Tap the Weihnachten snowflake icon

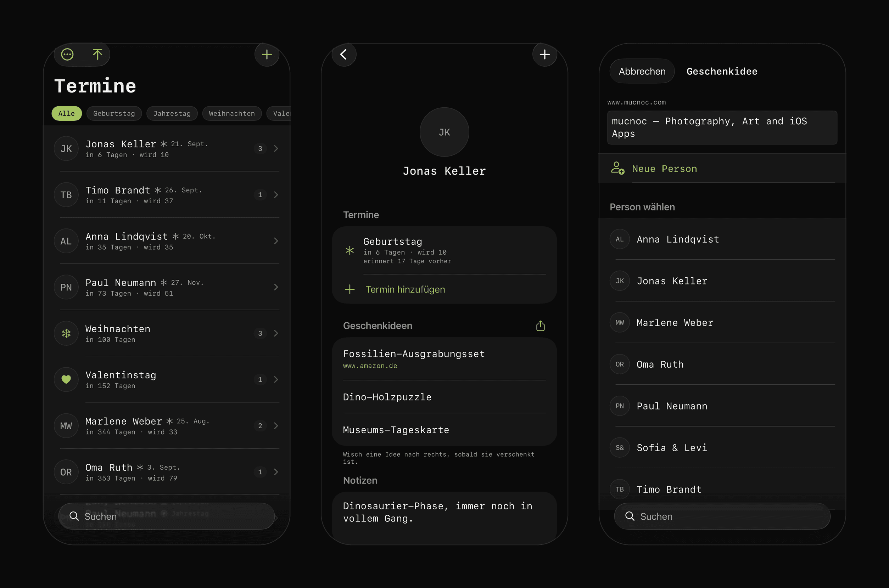(66, 333)
